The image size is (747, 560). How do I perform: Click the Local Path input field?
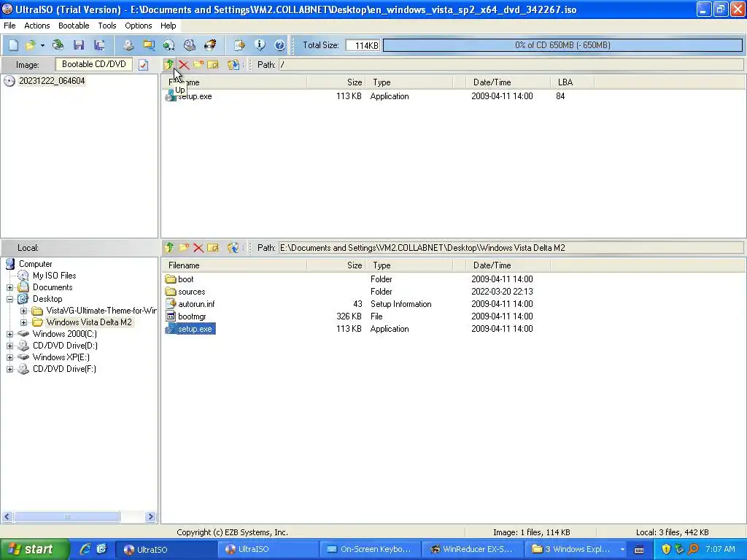click(x=511, y=248)
